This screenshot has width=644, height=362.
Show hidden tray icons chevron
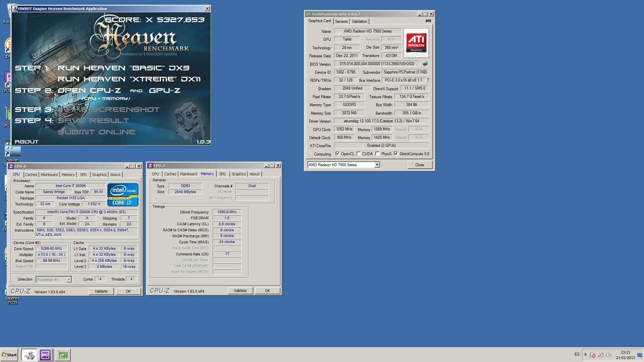pos(585,355)
